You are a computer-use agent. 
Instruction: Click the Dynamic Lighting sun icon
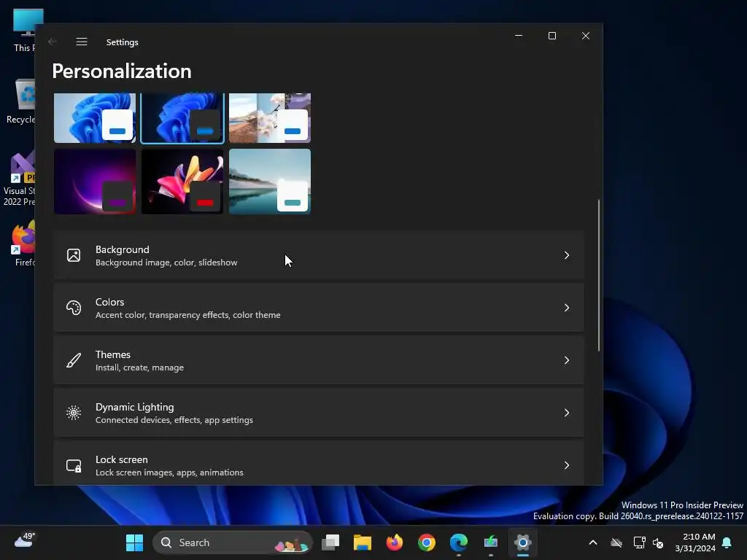point(74,413)
